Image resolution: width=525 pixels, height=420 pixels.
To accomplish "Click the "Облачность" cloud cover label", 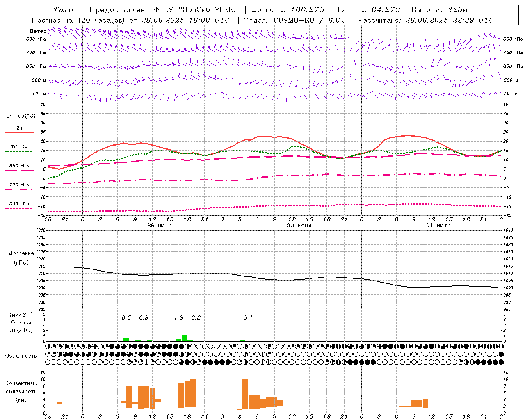I will (x=21, y=356).
